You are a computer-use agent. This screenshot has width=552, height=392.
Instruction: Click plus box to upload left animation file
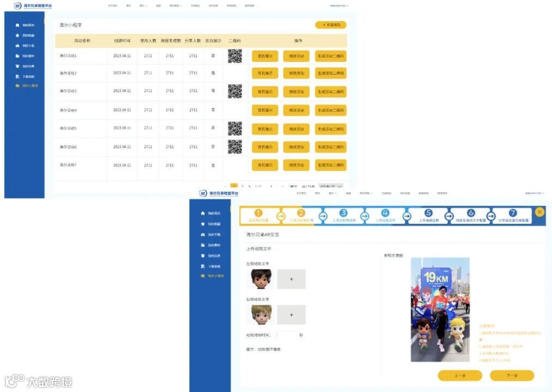pyautogui.click(x=291, y=279)
